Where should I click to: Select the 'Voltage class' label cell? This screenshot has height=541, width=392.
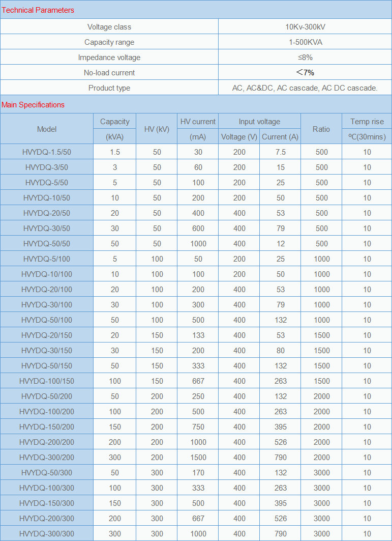109,27
